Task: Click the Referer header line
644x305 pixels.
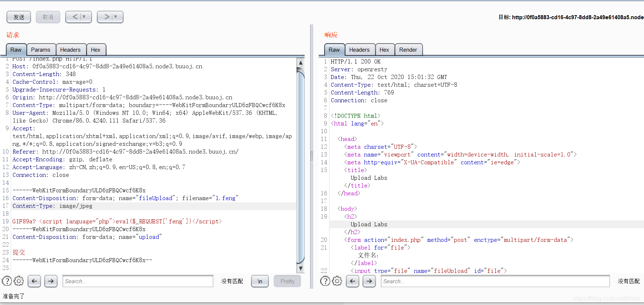Action: coord(126,152)
